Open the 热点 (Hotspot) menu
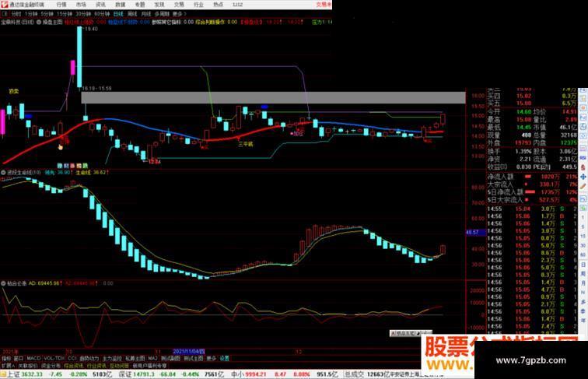Viewport: 588px width, 379px height. tap(218, 5)
